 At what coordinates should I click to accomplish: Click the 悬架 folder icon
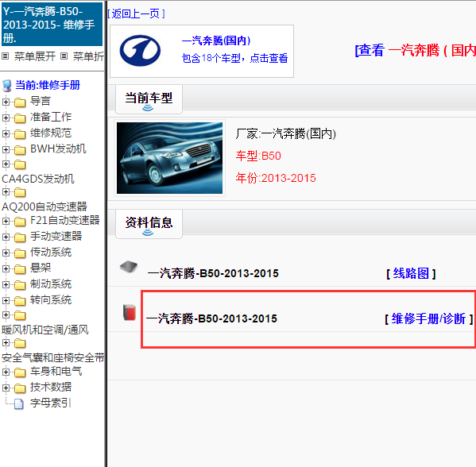pyautogui.click(x=20, y=269)
